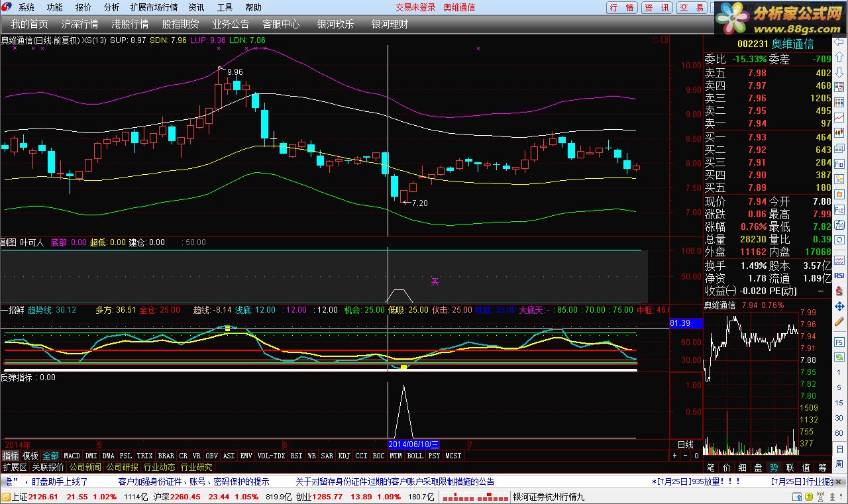Click the 交易 button at top right
Viewport: 848px width, 504px height.
click(692, 7)
